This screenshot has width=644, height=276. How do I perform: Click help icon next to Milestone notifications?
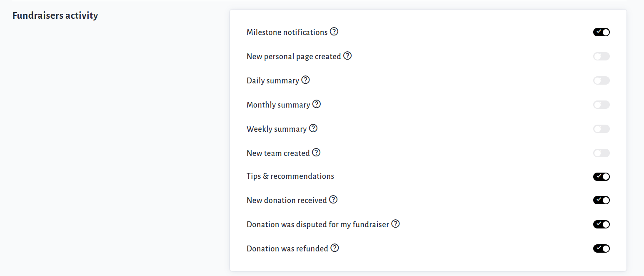click(334, 32)
